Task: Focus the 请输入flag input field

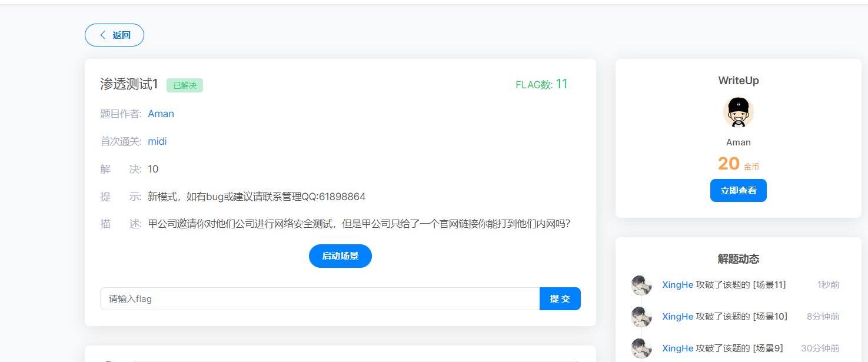Action: pyautogui.click(x=320, y=298)
